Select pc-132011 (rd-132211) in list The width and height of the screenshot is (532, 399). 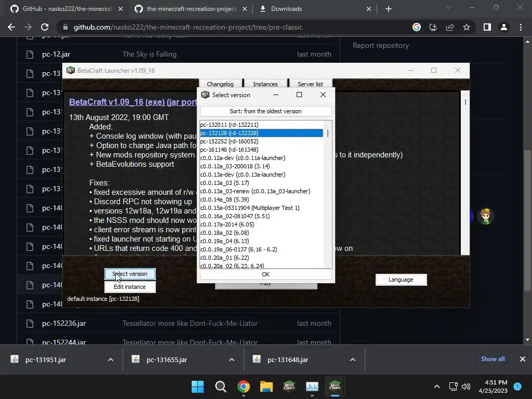[261, 125]
